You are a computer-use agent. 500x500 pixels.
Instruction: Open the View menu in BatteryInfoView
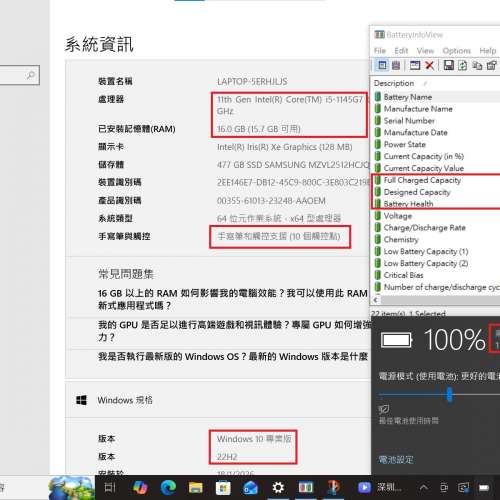click(425, 51)
